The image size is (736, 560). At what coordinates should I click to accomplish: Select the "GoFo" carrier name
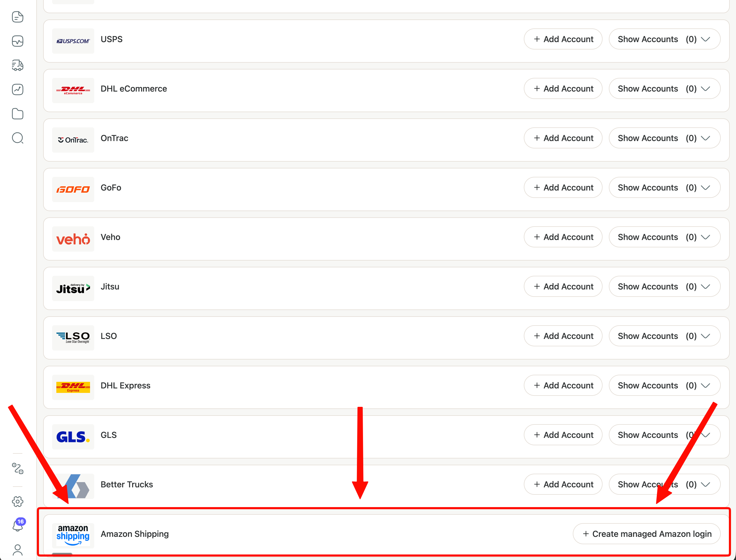coord(111,188)
